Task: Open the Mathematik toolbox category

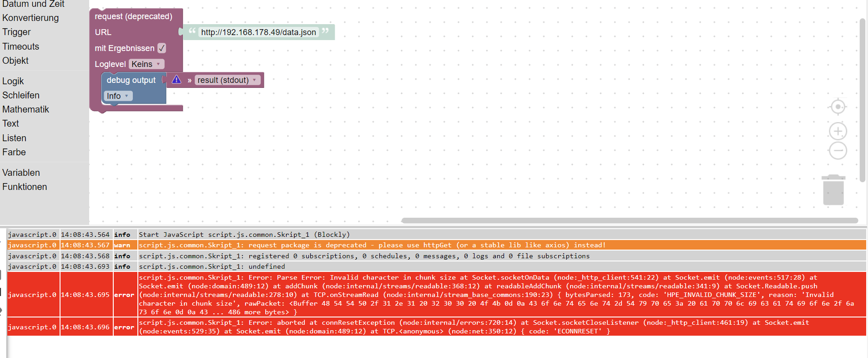Action: click(25, 109)
